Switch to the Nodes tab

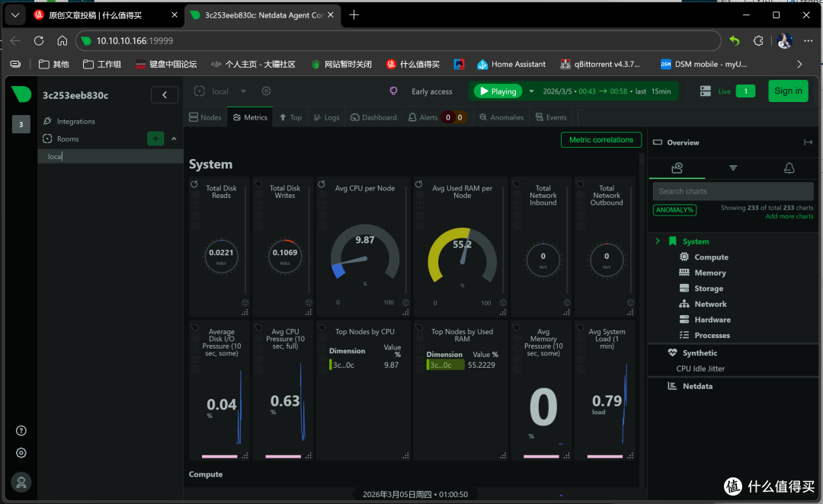pos(205,117)
